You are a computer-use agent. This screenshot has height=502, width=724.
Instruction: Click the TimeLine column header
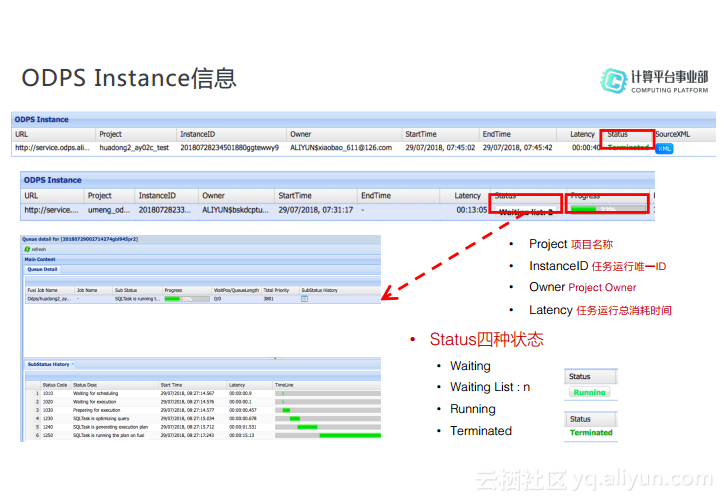point(327,385)
